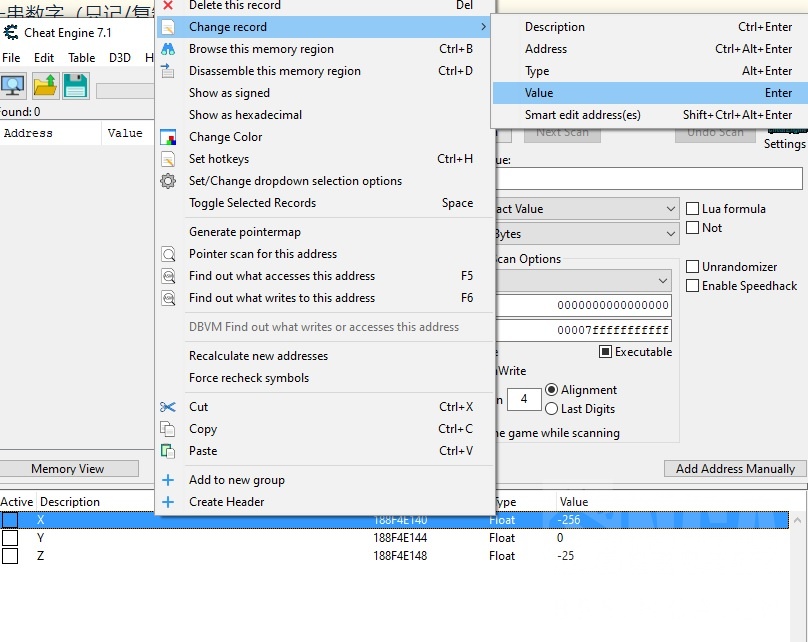Choose Type in the submenu

coord(650,71)
